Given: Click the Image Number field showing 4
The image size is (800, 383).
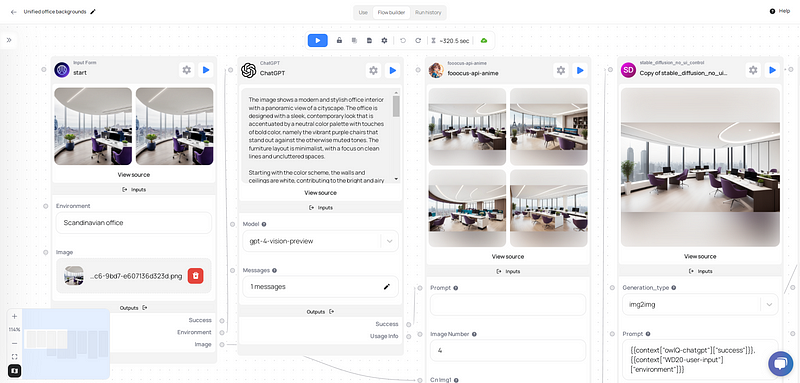Looking at the screenshot, I should coord(508,351).
